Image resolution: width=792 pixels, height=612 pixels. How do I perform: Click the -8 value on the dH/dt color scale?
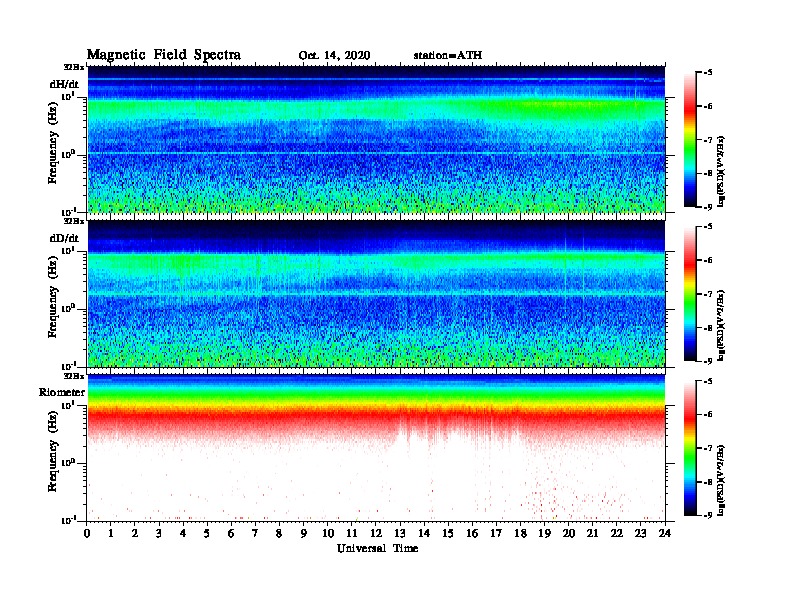(708, 173)
